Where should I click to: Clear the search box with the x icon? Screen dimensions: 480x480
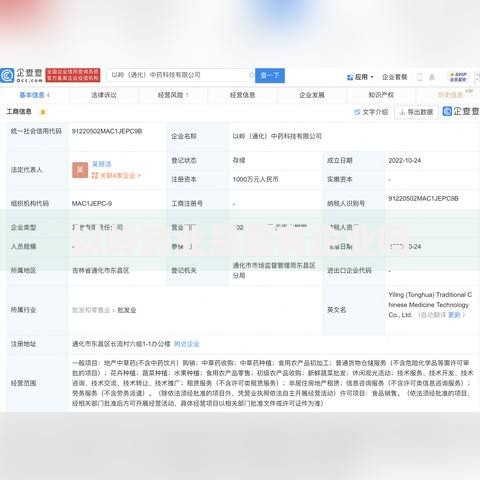coord(252,75)
